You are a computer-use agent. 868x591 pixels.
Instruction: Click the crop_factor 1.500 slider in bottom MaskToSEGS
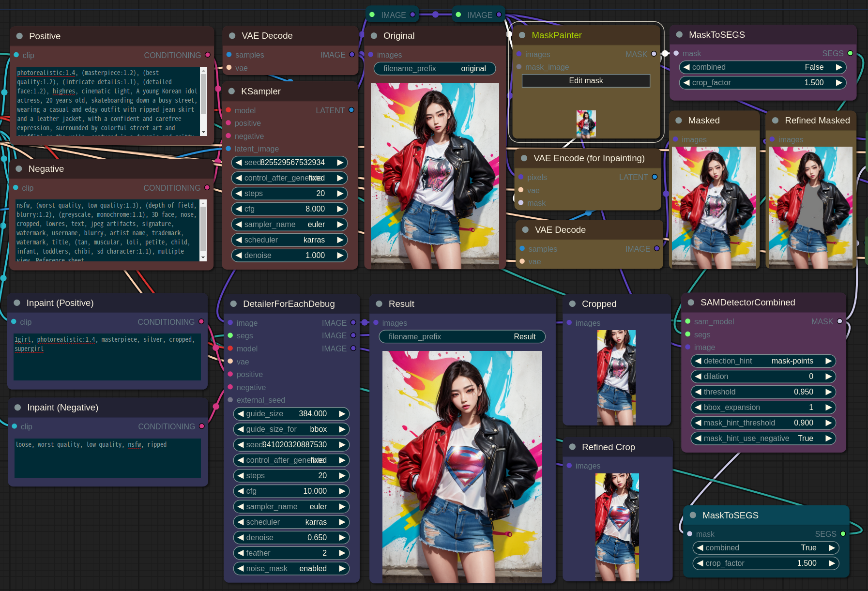point(765,563)
